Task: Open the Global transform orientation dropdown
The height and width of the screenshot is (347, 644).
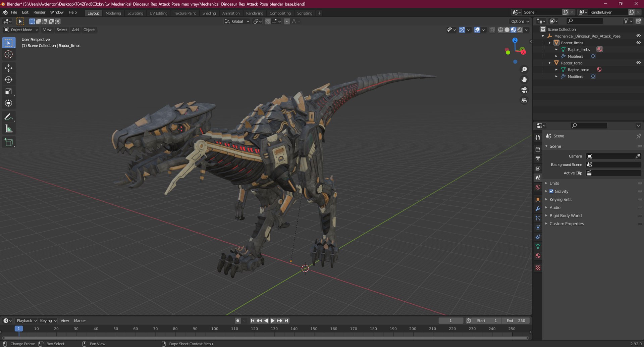Action: (x=237, y=21)
